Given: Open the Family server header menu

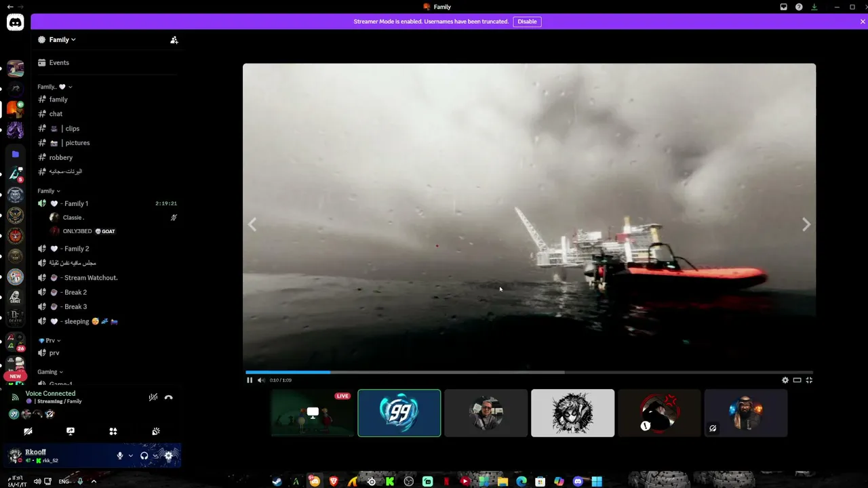Looking at the screenshot, I should coord(62,40).
